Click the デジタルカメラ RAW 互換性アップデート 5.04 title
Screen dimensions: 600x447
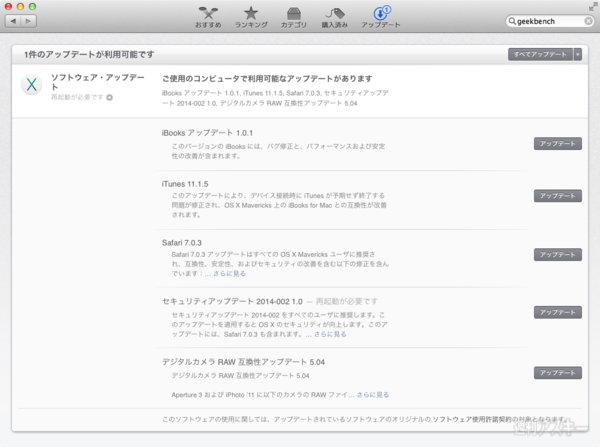(x=243, y=362)
